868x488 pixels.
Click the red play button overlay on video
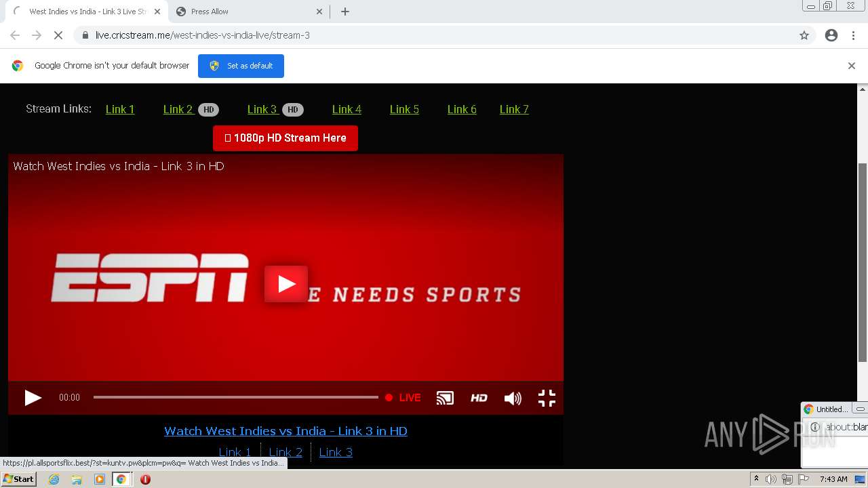286,284
